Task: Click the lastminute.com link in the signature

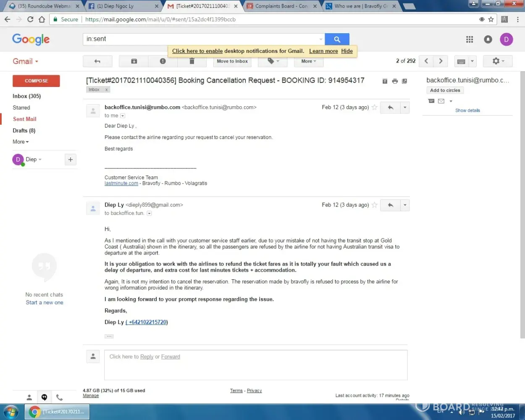Action: pyautogui.click(x=121, y=184)
